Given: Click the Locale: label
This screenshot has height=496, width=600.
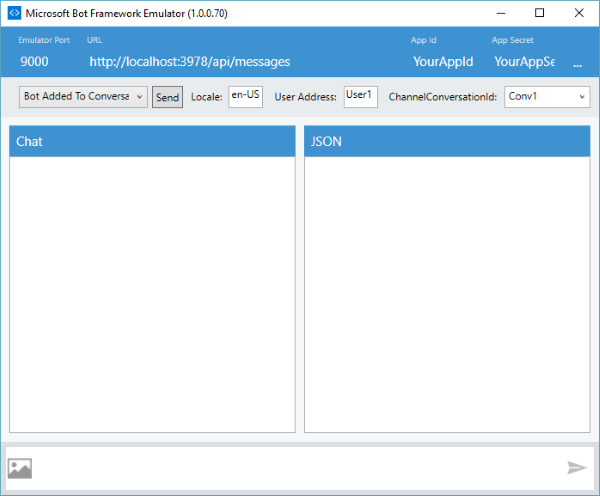Looking at the screenshot, I should pyautogui.click(x=207, y=97).
